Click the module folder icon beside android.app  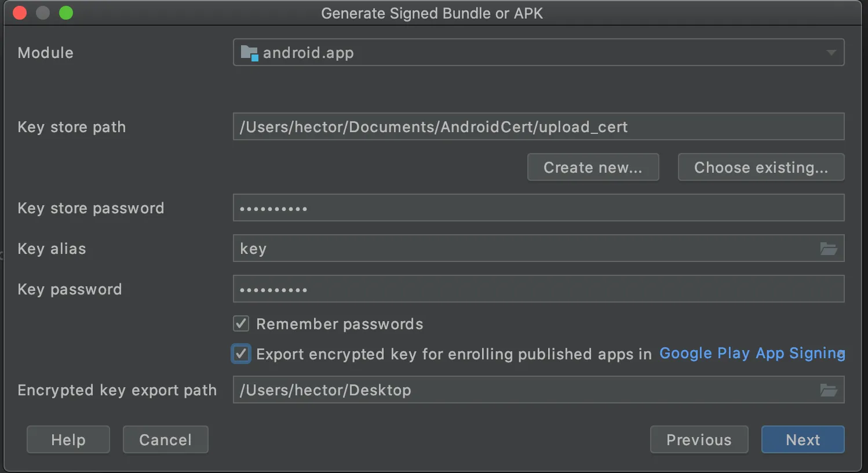pos(249,53)
